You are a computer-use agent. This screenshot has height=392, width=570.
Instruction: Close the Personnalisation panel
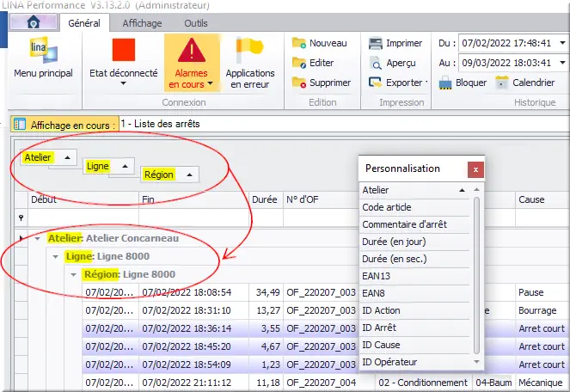coord(475,169)
